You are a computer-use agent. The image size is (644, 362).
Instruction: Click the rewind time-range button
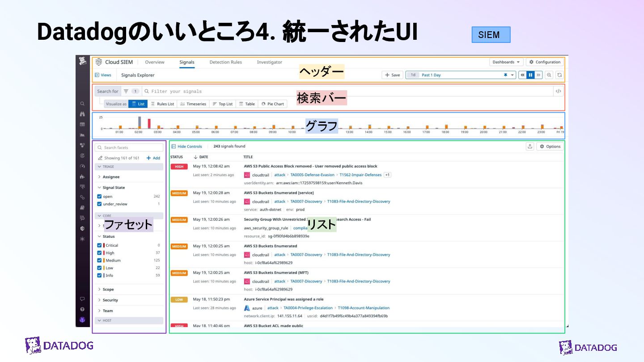pos(522,75)
